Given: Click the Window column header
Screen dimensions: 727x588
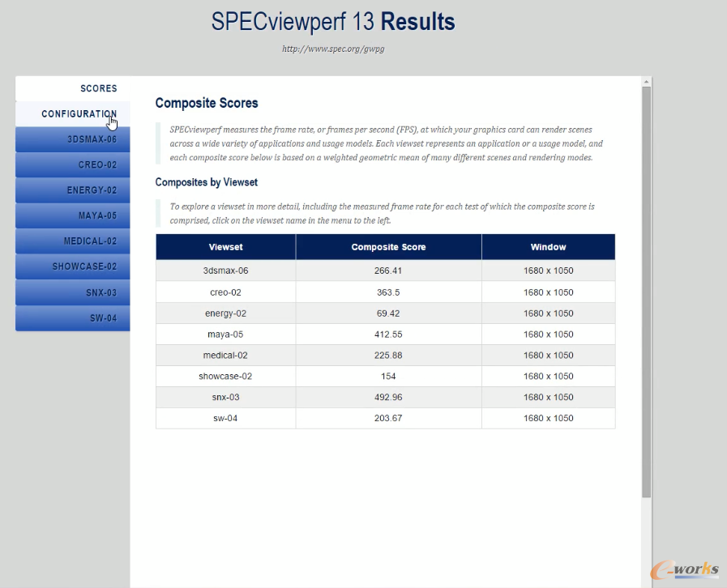Looking at the screenshot, I should [549, 247].
